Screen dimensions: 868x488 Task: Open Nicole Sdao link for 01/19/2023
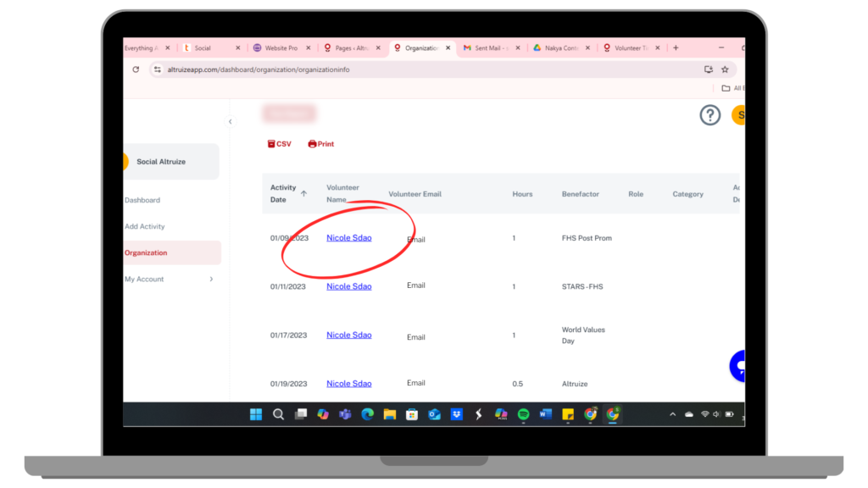point(348,384)
